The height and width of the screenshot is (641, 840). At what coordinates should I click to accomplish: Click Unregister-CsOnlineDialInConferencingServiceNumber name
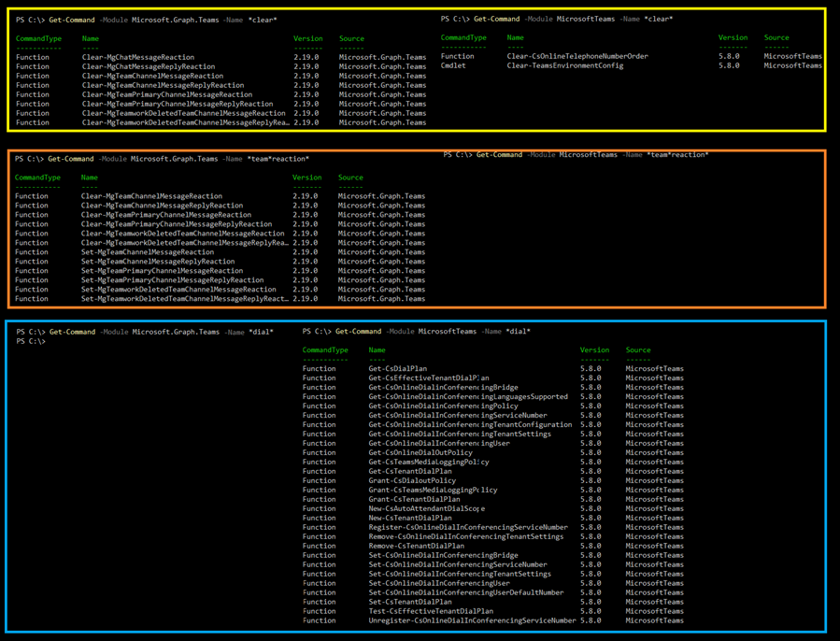click(472, 620)
